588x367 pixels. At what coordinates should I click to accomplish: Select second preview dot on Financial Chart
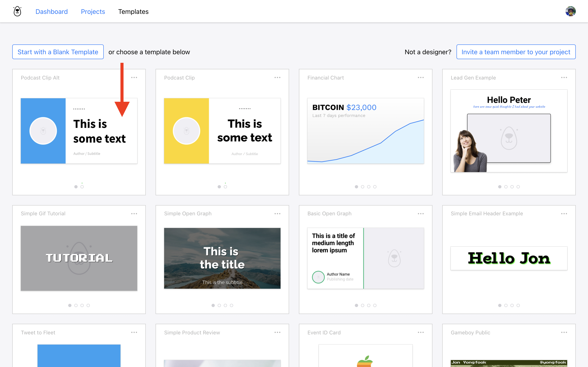click(363, 187)
